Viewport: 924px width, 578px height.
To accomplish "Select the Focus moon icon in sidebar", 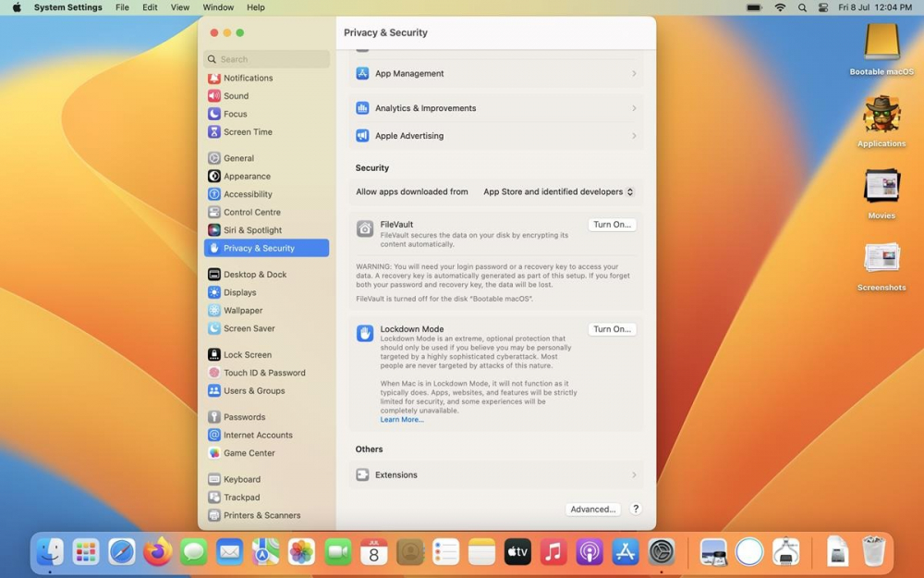I will pyautogui.click(x=214, y=114).
